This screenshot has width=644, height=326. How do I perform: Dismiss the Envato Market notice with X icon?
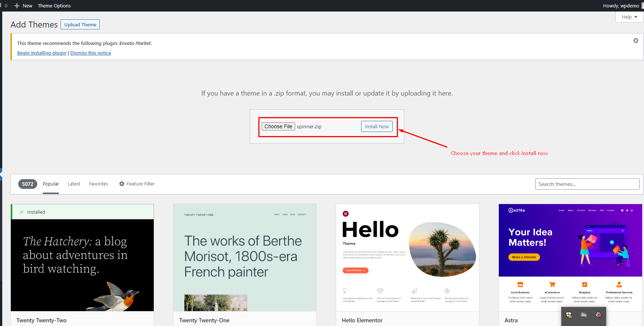tap(636, 41)
